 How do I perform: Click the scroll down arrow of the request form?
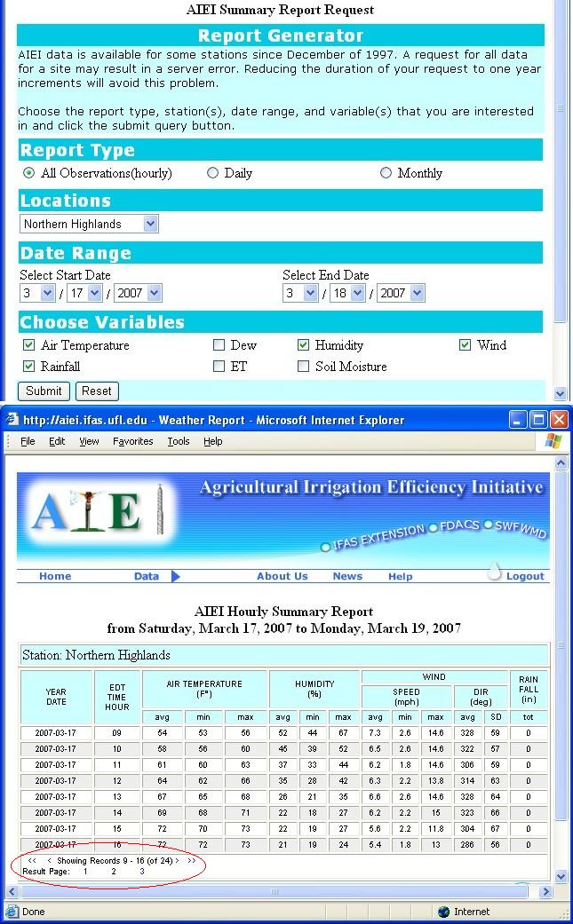point(560,393)
